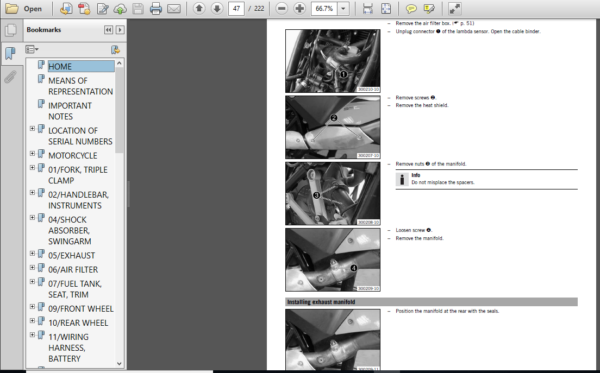Screen dimensions: 600x373
Task: Open the page thumbnails panel icon
Action: (11, 30)
